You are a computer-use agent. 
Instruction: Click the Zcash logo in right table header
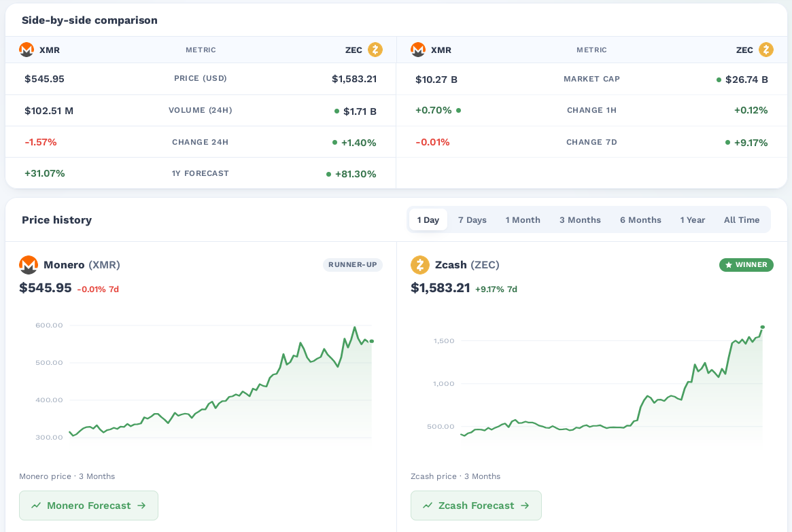(765, 50)
